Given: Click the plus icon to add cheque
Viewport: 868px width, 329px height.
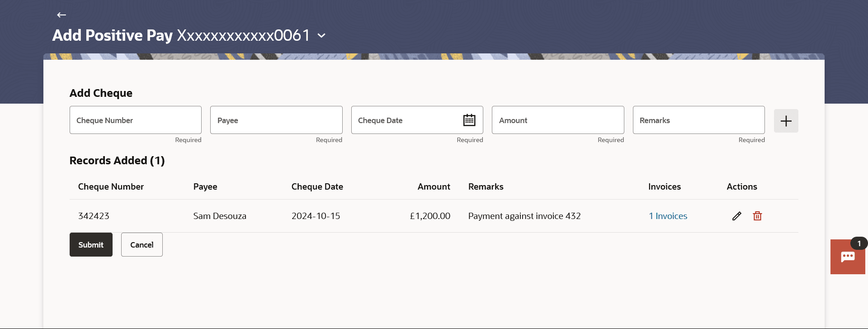Looking at the screenshot, I should pos(786,121).
